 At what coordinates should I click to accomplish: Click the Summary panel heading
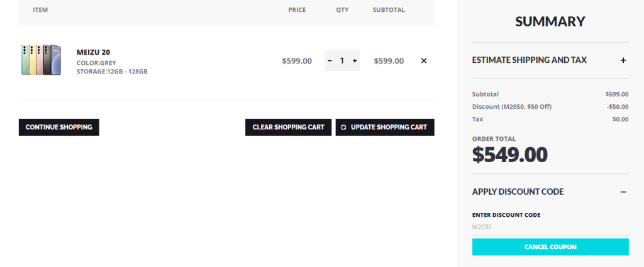pyautogui.click(x=550, y=22)
